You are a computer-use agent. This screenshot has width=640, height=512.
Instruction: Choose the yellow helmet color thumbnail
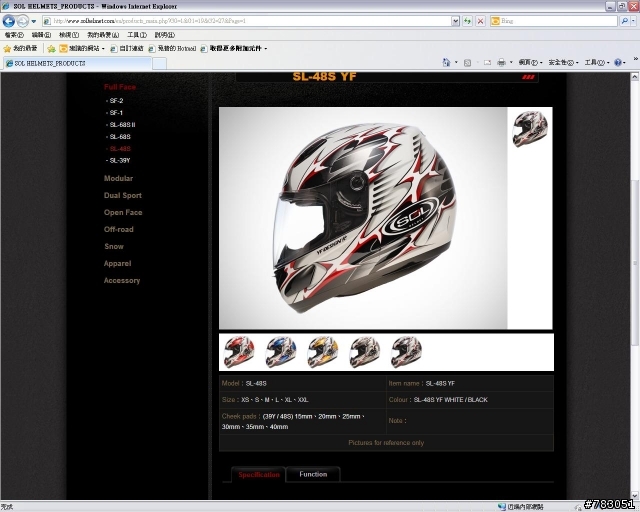click(323, 352)
